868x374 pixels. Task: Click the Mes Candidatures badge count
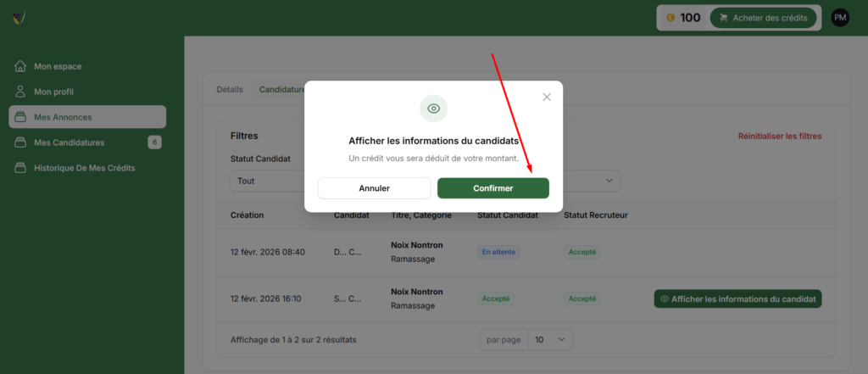(154, 142)
